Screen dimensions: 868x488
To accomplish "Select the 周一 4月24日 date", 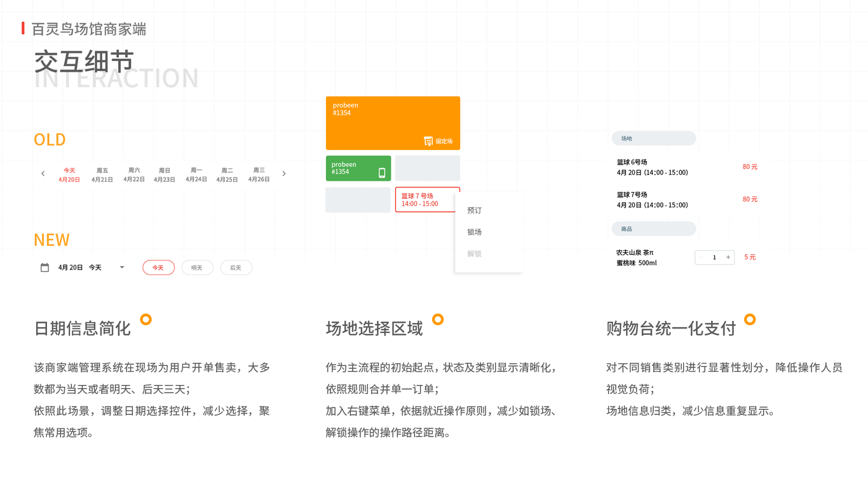I will click(196, 175).
